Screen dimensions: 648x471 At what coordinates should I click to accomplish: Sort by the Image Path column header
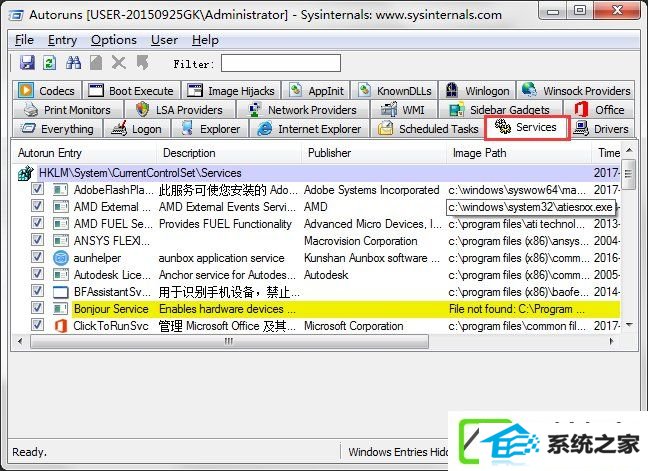pyautogui.click(x=519, y=153)
